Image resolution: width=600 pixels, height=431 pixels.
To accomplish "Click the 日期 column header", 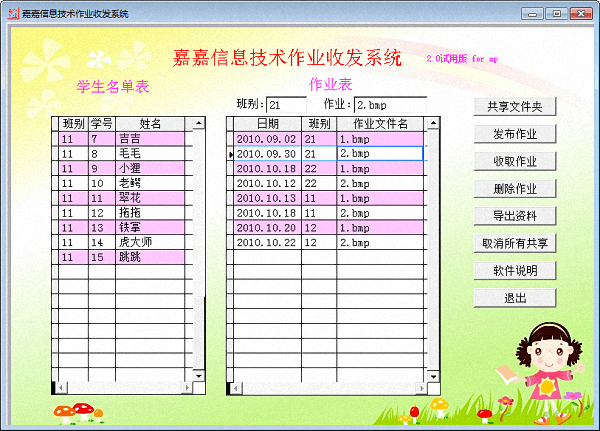I will 267,124.
